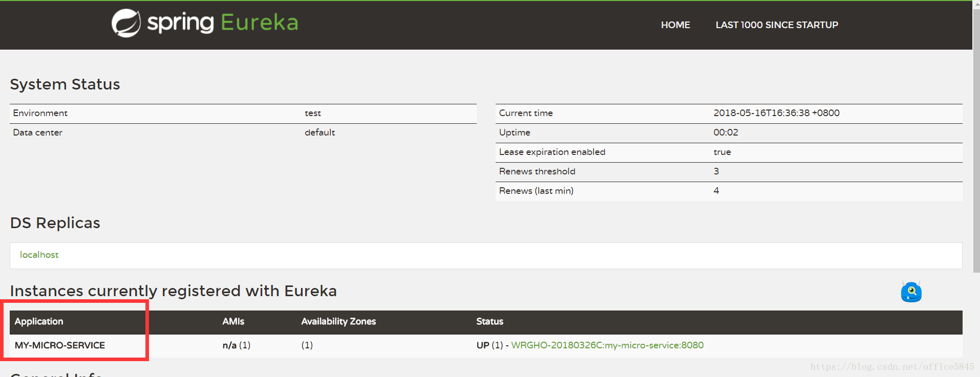Viewport: 980px width, 377px height.
Task: Click the Spring leaf logo icon
Action: coord(126,23)
